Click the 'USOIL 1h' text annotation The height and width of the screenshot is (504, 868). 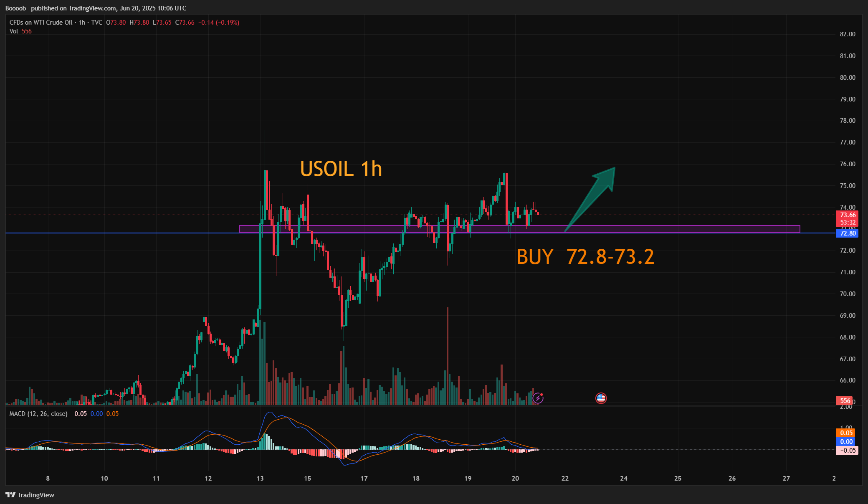(341, 169)
